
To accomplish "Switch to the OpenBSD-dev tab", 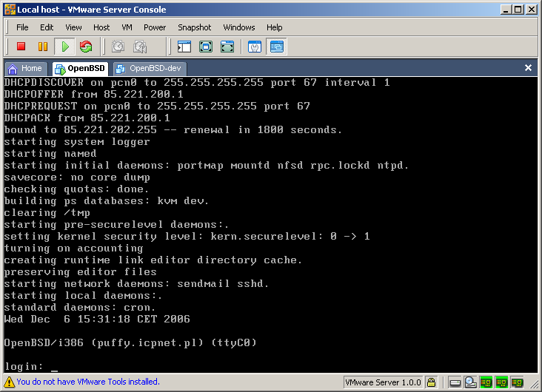I will (150, 68).
